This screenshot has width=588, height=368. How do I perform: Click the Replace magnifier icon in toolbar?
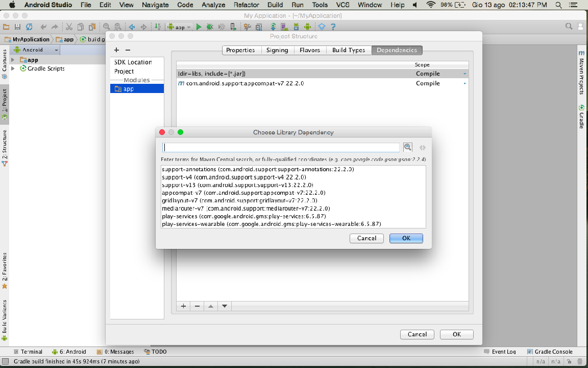click(118, 27)
